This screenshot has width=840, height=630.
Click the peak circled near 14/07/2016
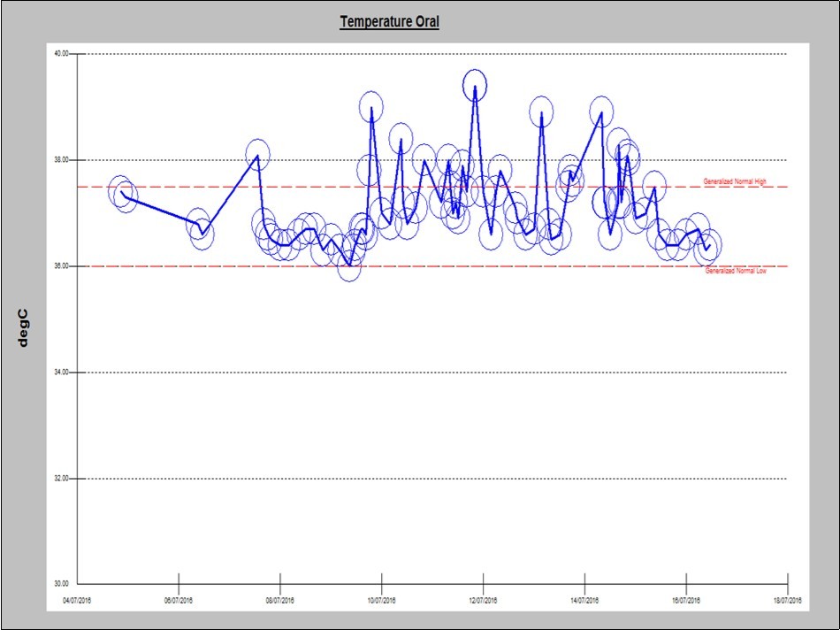[x=600, y=113]
